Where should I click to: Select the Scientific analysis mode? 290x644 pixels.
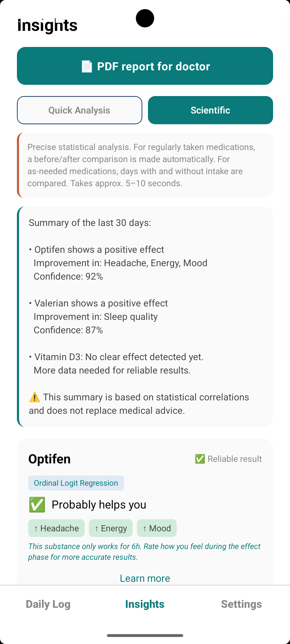pyautogui.click(x=211, y=110)
